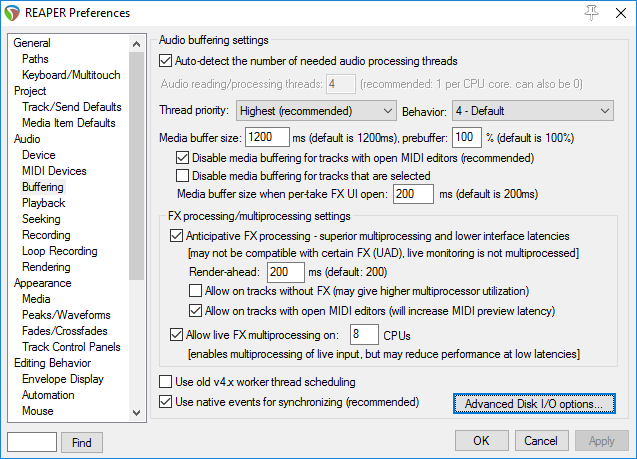
Task: Enable disable media buffering for selected tracks
Action: 182,175
